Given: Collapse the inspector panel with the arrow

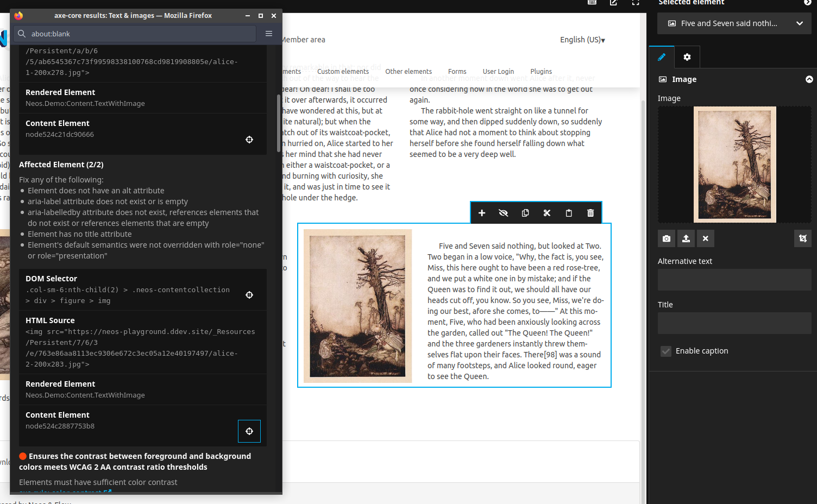Looking at the screenshot, I should [808, 3].
